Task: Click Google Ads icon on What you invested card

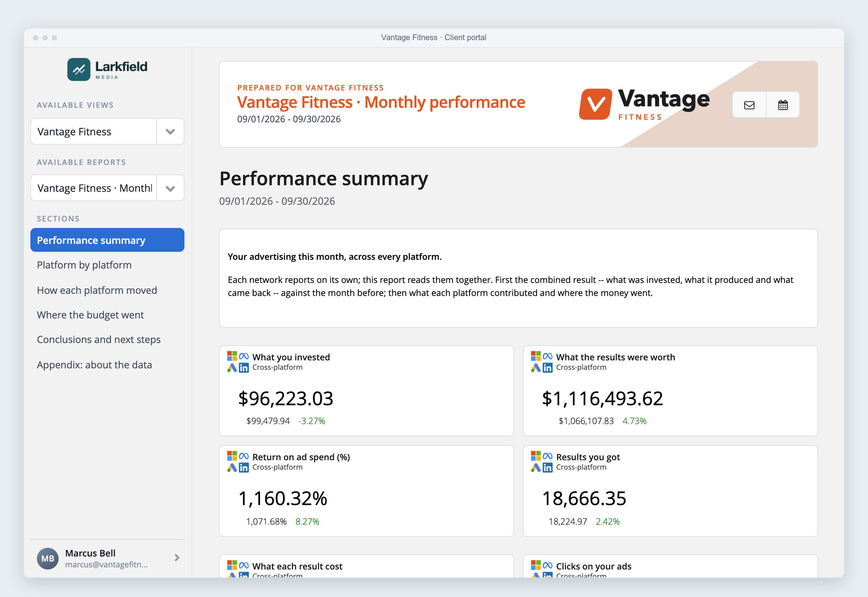Action: pos(232,368)
